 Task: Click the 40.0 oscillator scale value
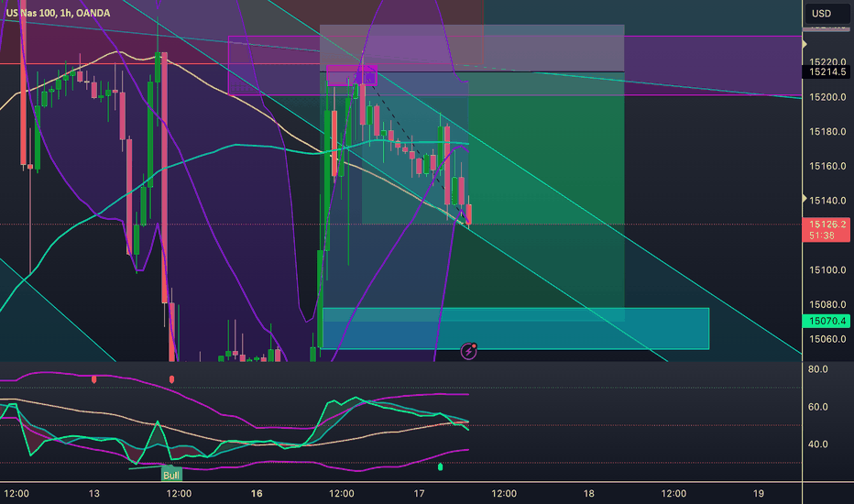817,444
